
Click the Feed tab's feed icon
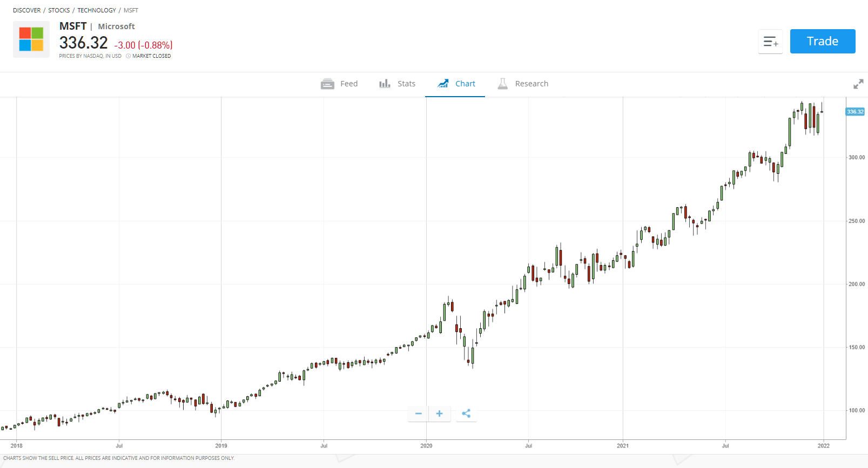coord(327,84)
